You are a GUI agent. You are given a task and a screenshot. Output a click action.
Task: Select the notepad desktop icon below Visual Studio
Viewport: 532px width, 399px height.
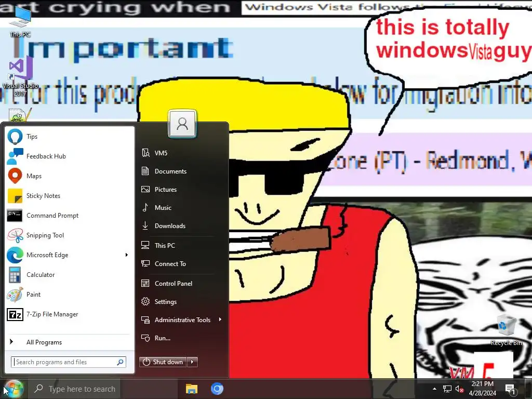pos(20,115)
